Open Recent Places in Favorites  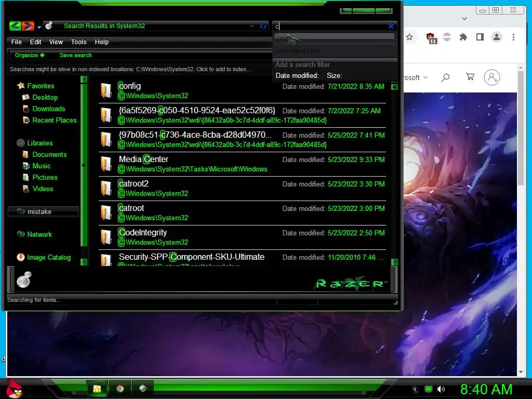(54, 121)
